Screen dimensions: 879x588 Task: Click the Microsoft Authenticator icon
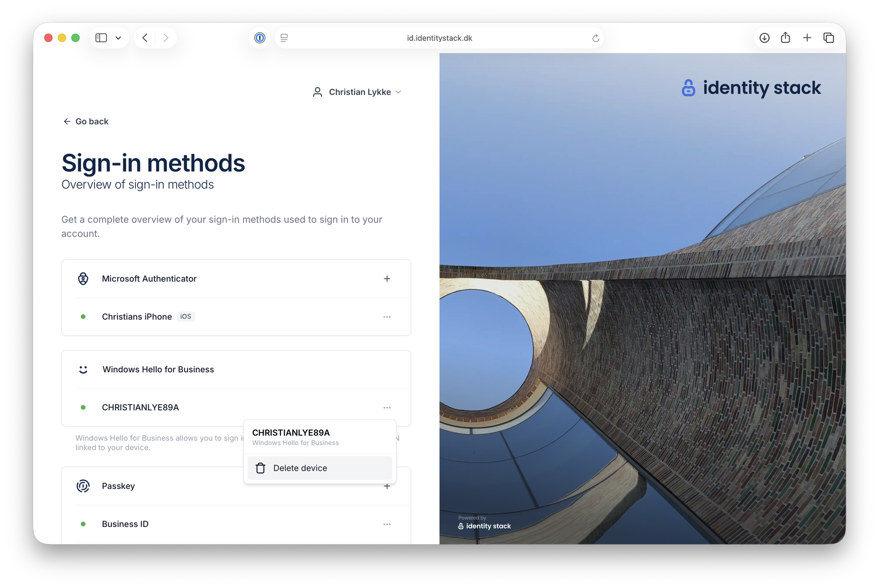(83, 279)
